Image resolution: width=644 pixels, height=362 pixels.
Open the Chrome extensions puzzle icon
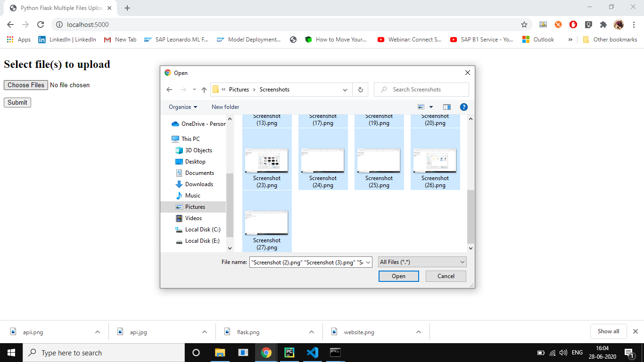[x=603, y=25]
